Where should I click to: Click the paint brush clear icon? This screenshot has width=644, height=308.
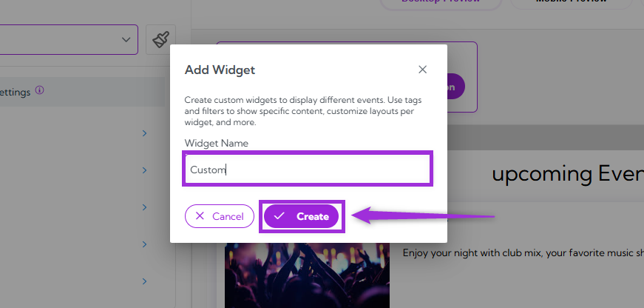[x=160, y=40]
